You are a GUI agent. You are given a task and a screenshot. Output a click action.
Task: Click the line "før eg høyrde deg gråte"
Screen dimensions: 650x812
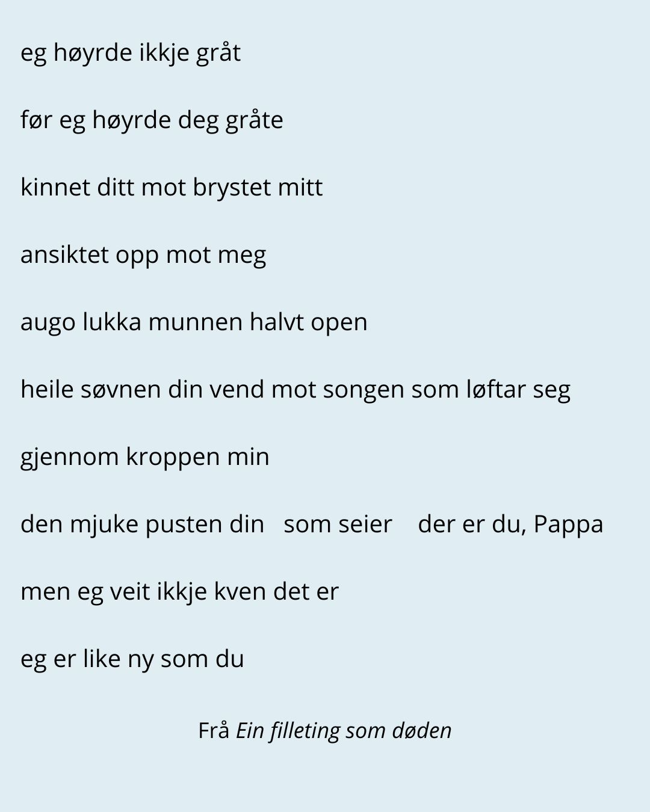coord(152,120)
